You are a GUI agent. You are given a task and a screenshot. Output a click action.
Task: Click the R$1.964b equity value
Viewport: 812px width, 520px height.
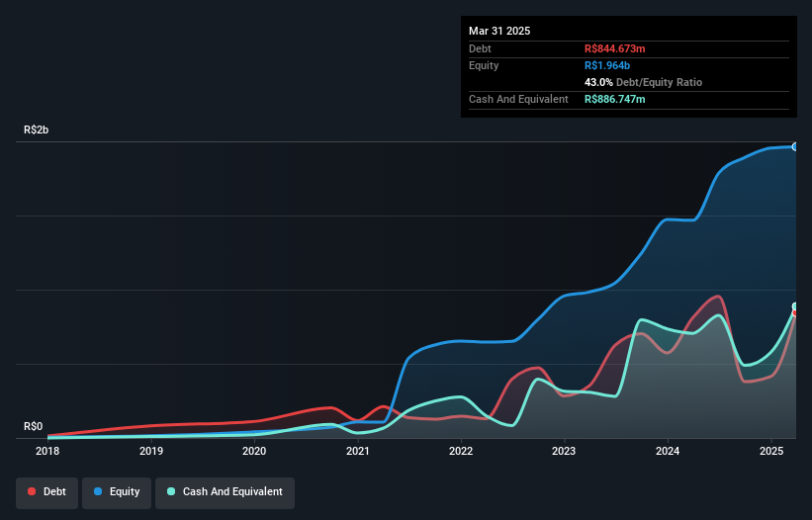pyautogui.click(x=607, y=65)
